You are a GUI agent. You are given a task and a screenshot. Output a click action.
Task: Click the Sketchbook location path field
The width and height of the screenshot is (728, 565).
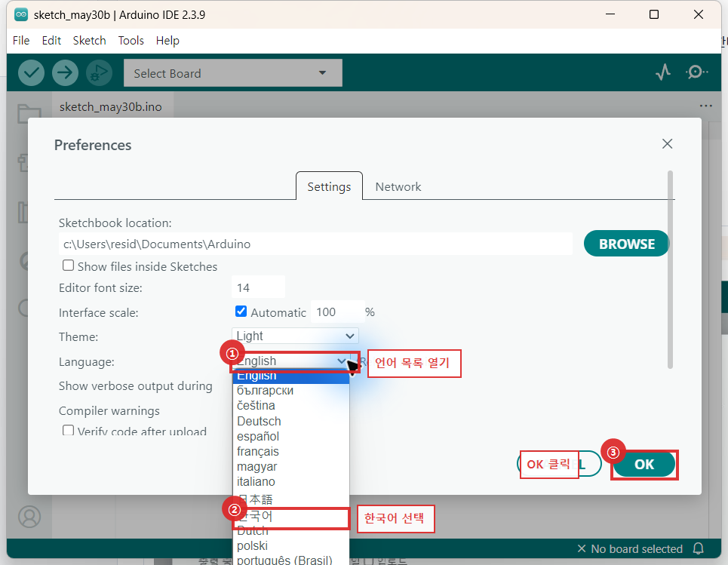pos(315,244)
